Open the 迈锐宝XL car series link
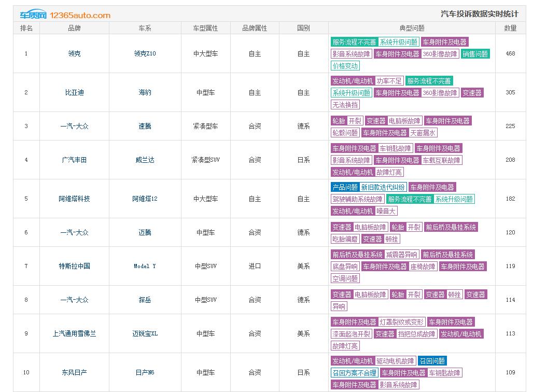This screenshot has width=533, height=392. [x=145, y=333]
